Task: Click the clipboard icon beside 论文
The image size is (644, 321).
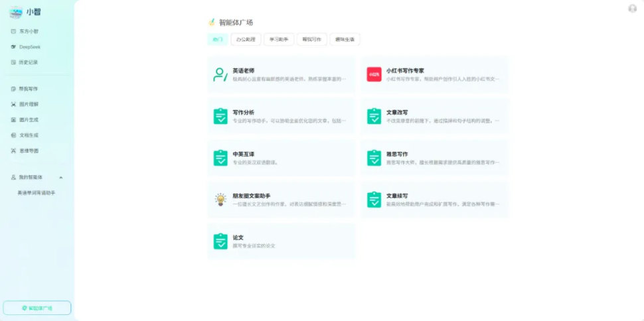Action: (x=220, y=241)
